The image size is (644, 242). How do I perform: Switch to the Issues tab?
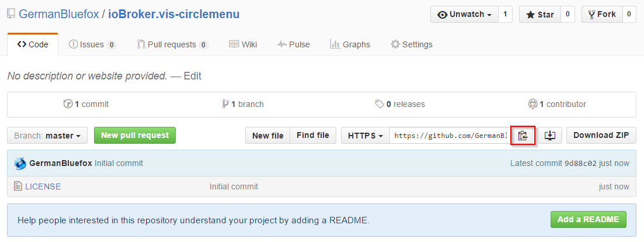click(x=92, y=44)
